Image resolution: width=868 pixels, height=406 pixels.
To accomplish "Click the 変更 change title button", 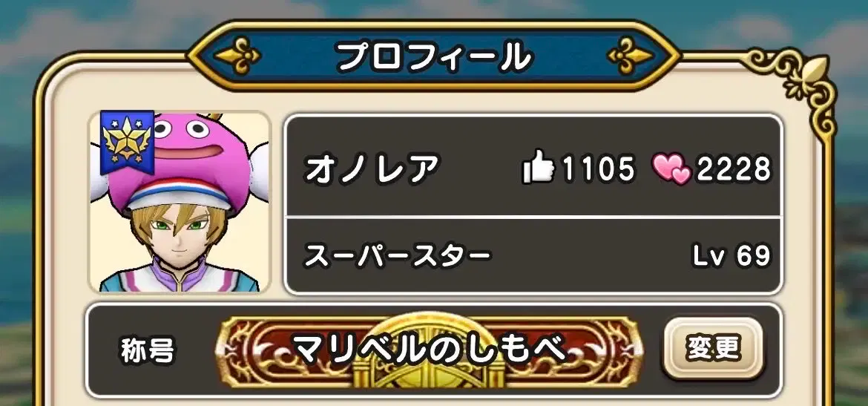I will [713, 348].
